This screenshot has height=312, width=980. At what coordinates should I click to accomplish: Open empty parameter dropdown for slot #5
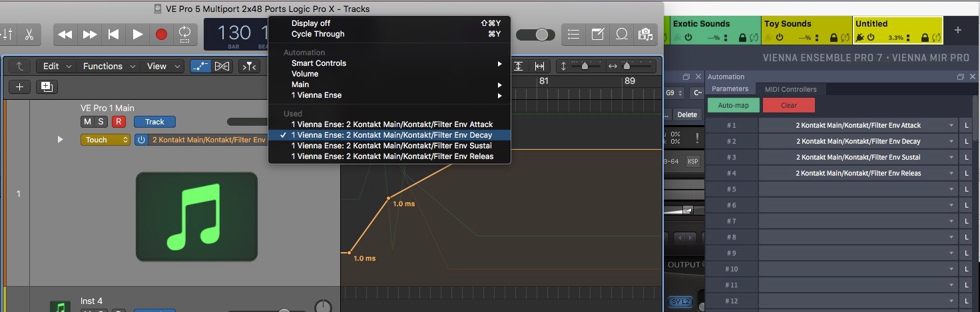tap(857, 189)
